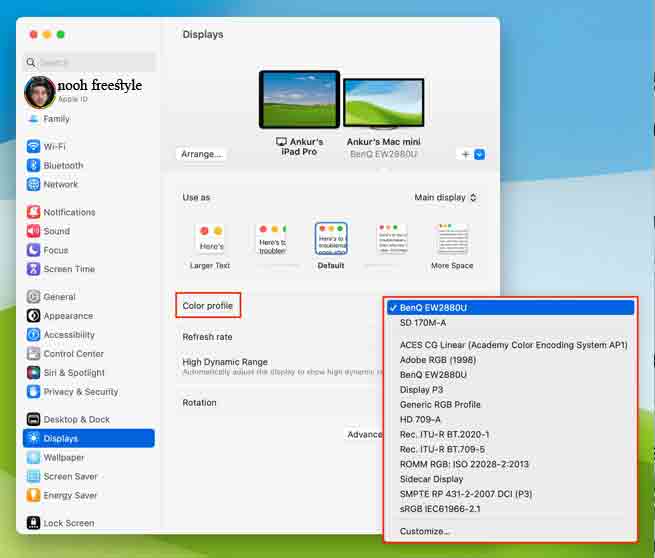The width and height of the screenshot is (655, 558).
Task: Select Ankur's Mac mini display thumbnail
Action: point(383,103)
